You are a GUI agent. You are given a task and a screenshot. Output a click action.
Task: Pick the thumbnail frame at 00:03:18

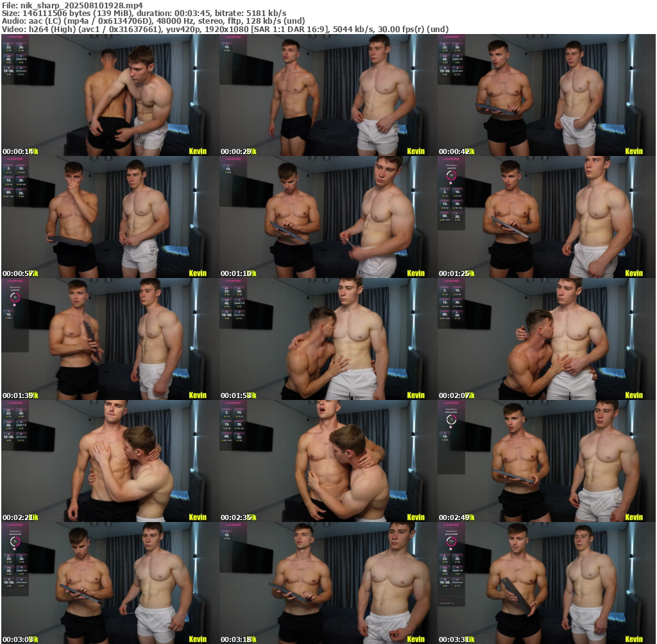(x=328, y=583)
